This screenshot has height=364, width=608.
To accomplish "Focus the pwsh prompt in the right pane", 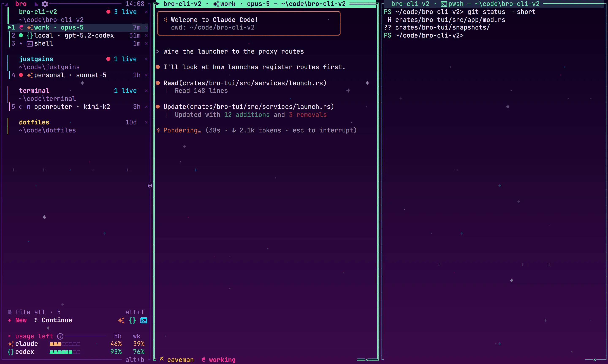I will pyautogui.click(x=424, y=36).
